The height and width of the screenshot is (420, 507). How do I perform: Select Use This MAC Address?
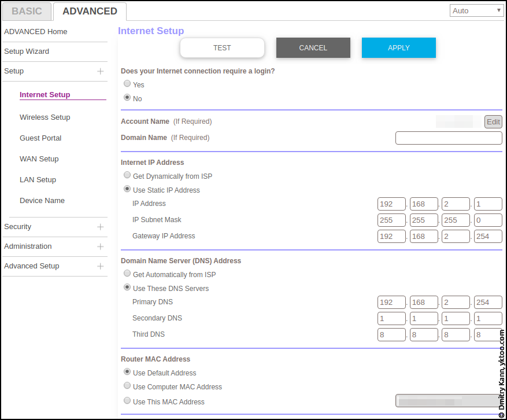[127, 401]
